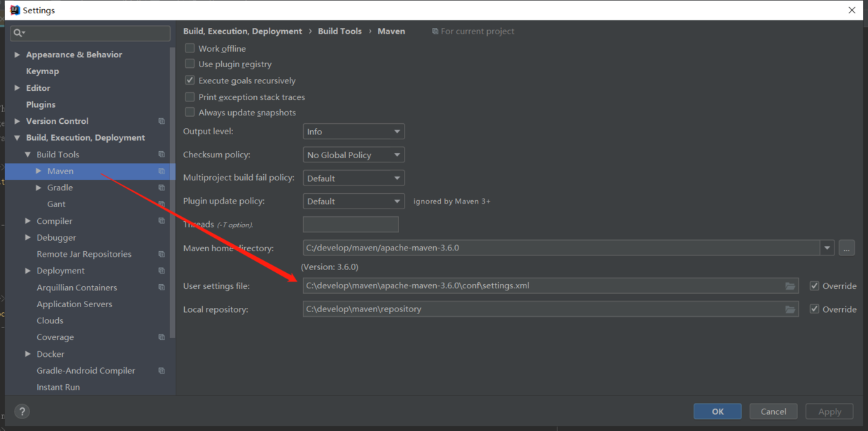Click the settings search field

pyautogui.click(x=90, y=33)
